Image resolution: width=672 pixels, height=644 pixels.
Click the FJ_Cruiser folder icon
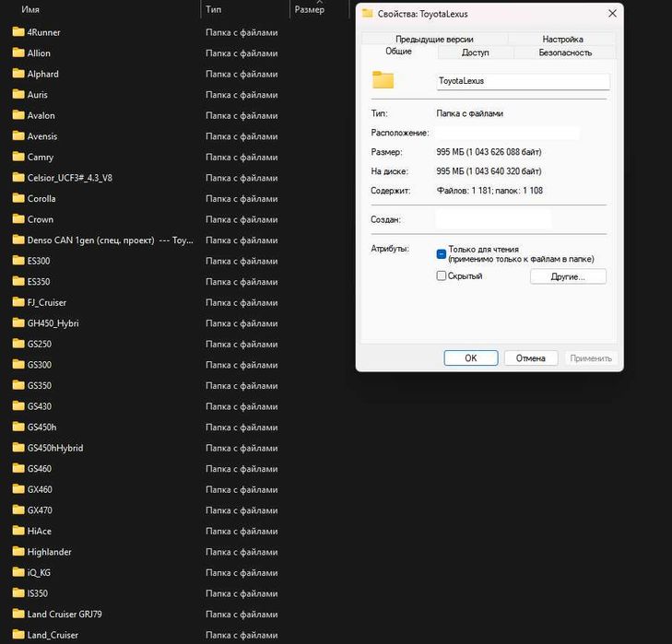click(18, 302)
